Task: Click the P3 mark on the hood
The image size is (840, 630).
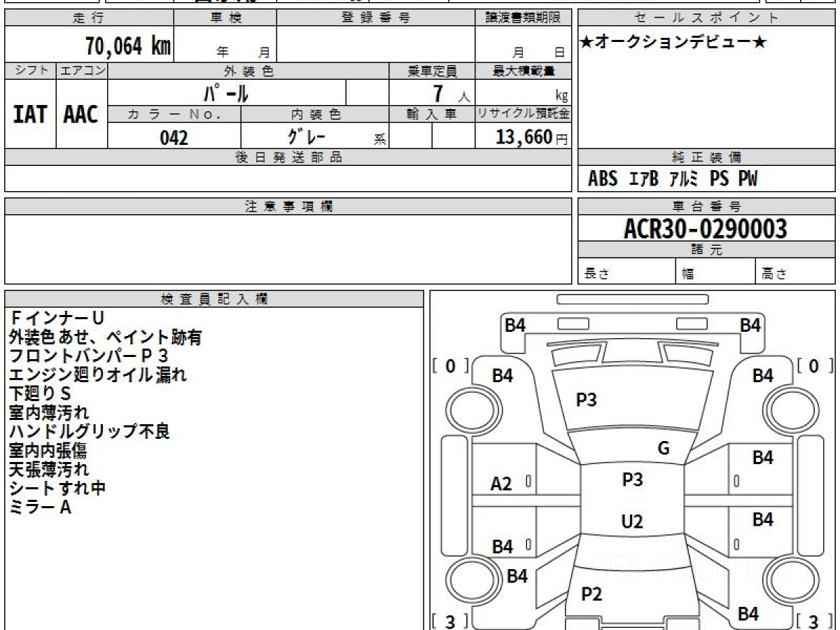Action: [x=587, y=400]
